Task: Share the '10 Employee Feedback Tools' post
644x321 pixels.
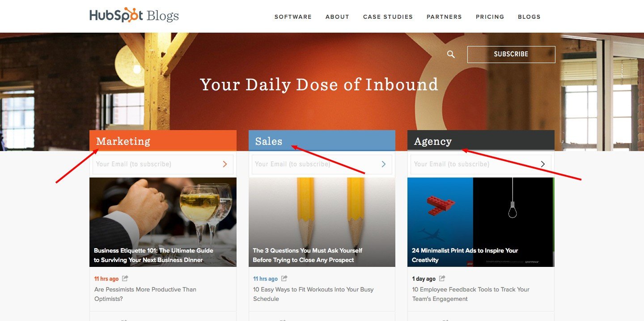Action: click(x=442, y=278)
